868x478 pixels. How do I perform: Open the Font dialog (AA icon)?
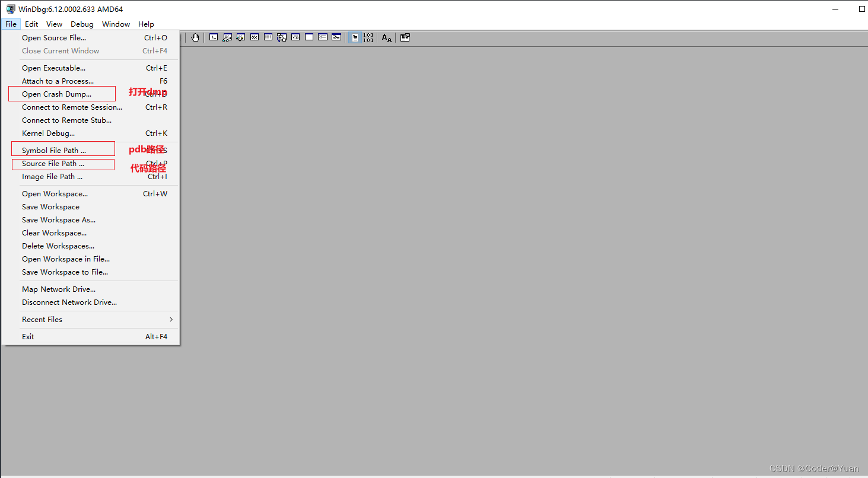387,38
